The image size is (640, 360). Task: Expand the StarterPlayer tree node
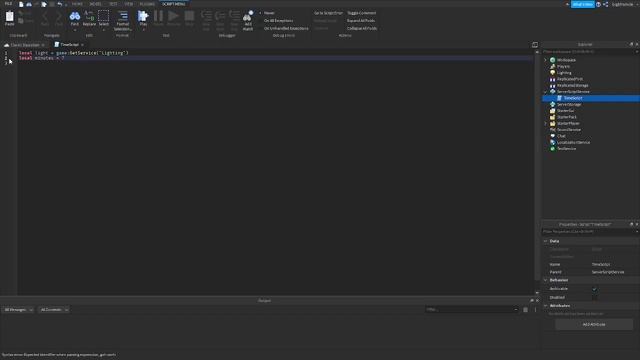pyautogui.click(x=545, y=123)
